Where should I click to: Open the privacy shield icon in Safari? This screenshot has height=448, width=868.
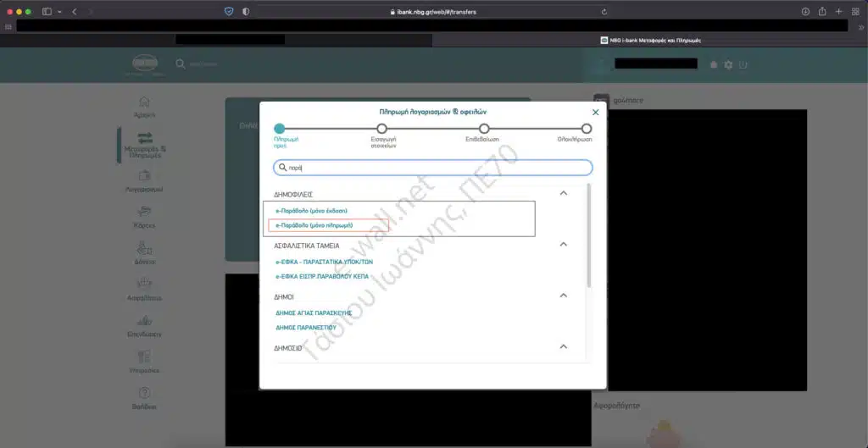229,12
